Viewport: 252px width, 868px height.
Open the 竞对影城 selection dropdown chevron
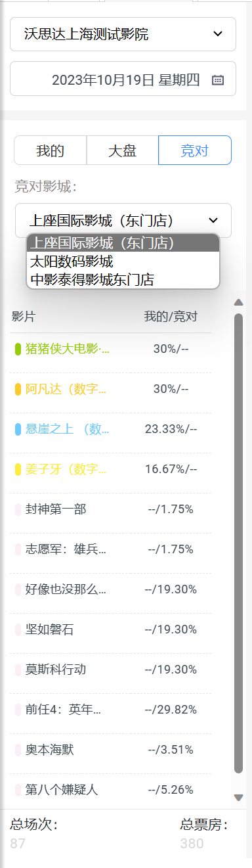[213, 220]
